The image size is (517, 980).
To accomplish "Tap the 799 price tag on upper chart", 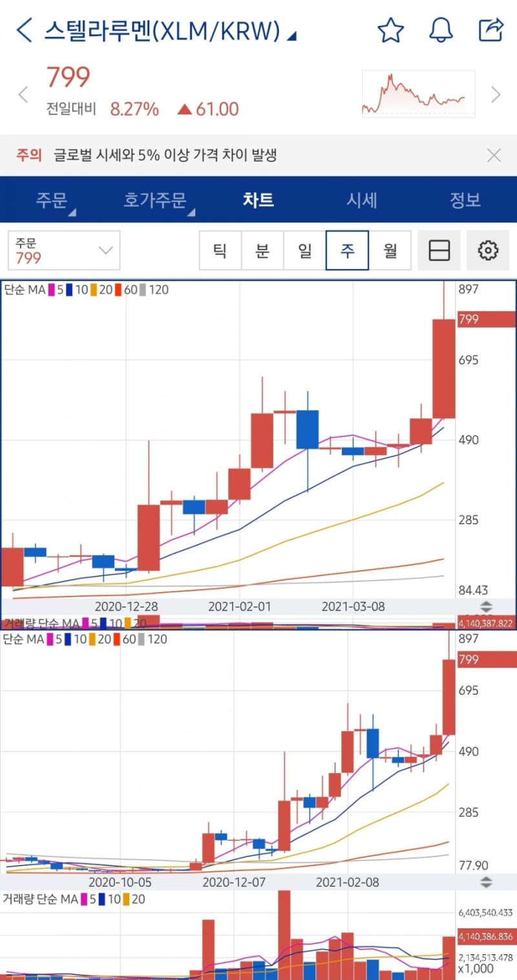I will pyautogui.click(x=486, y=319).
